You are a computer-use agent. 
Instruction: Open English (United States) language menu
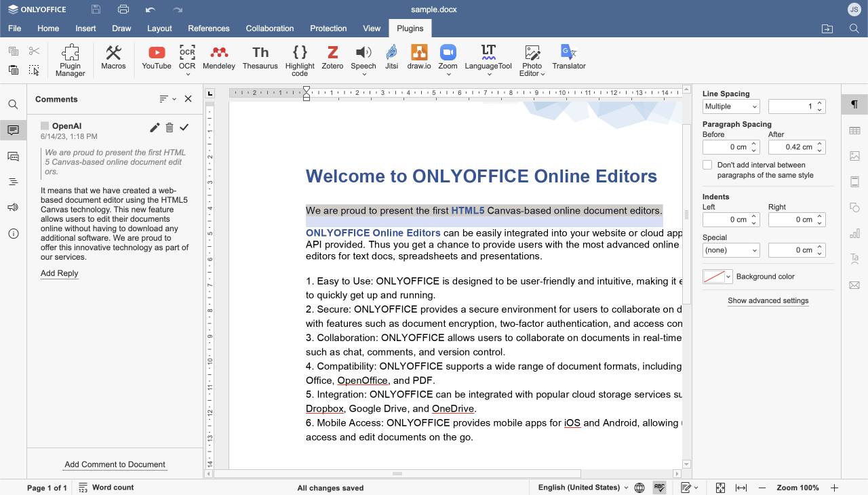tap(583, 488)
